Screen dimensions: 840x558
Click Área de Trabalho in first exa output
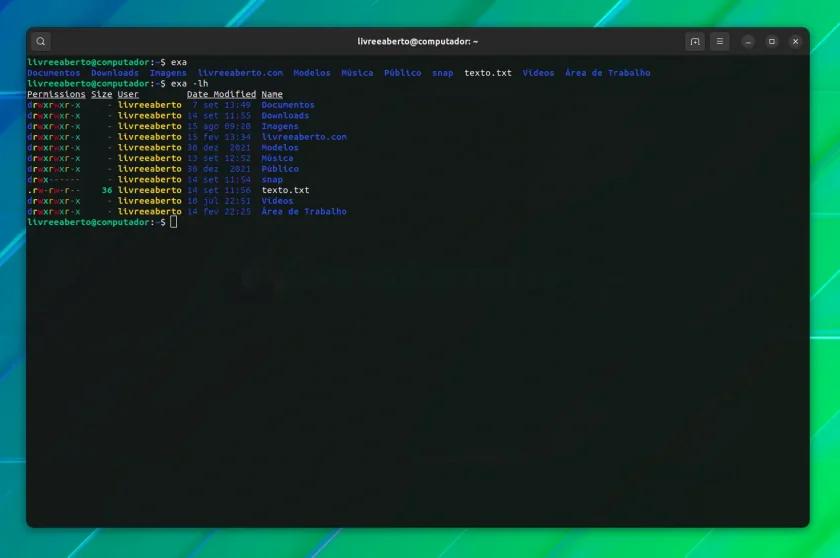tap(608, 73)
